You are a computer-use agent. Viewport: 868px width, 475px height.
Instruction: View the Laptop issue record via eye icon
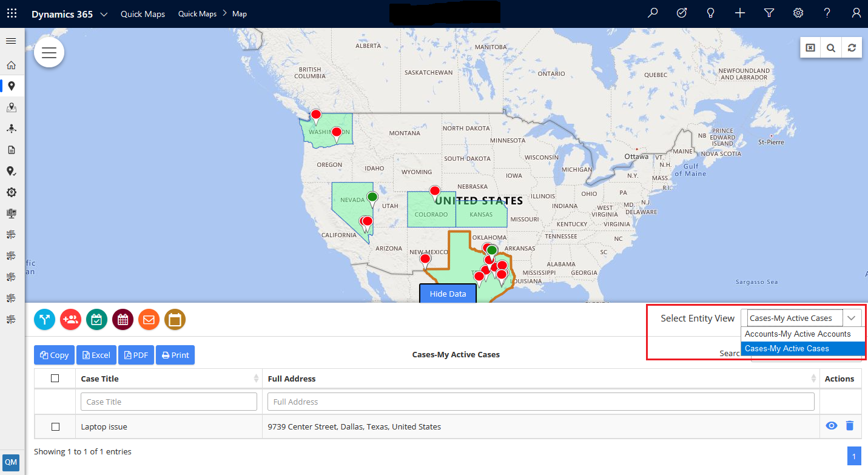point(831,426)
